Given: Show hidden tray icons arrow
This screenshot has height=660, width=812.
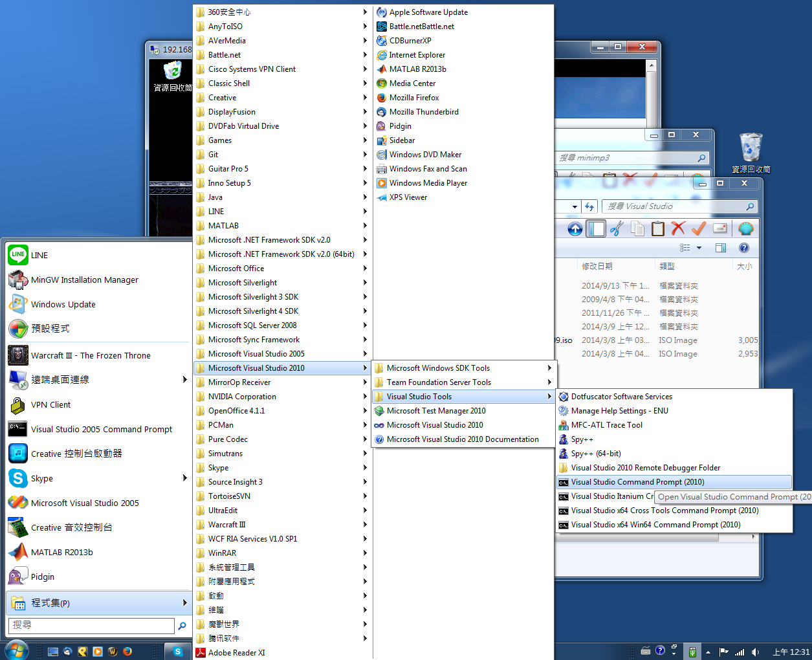Looking at the screenshot, I should (708, 652).
